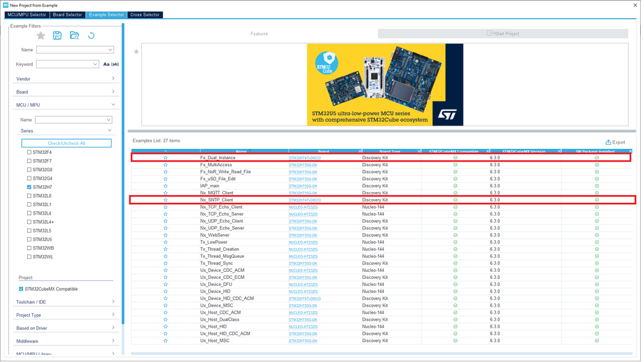The image size is (644, 362).
Task: Click the filter panel vertical scrollbar
Action: click(x=122, y=173)
